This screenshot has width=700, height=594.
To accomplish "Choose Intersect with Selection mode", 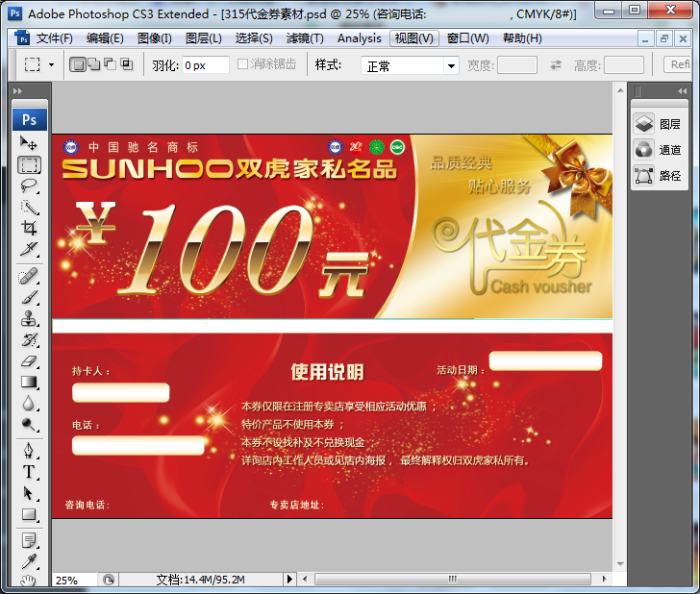I will (127, 64).
